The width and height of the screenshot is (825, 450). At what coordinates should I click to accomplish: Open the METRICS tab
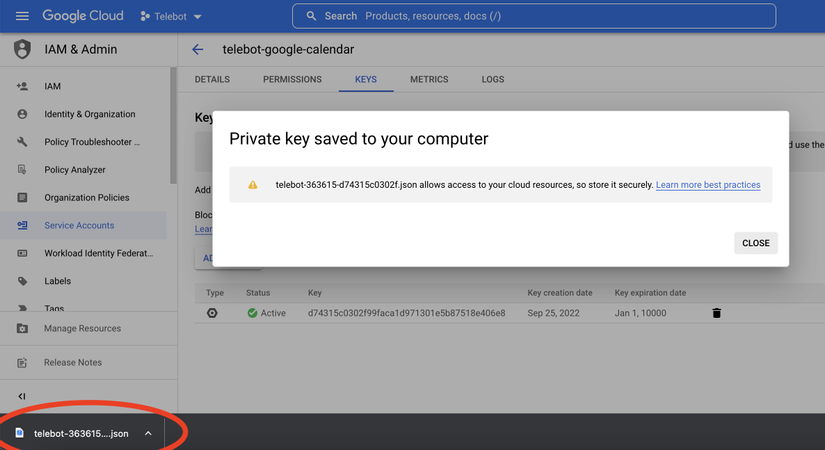point(429,79)
